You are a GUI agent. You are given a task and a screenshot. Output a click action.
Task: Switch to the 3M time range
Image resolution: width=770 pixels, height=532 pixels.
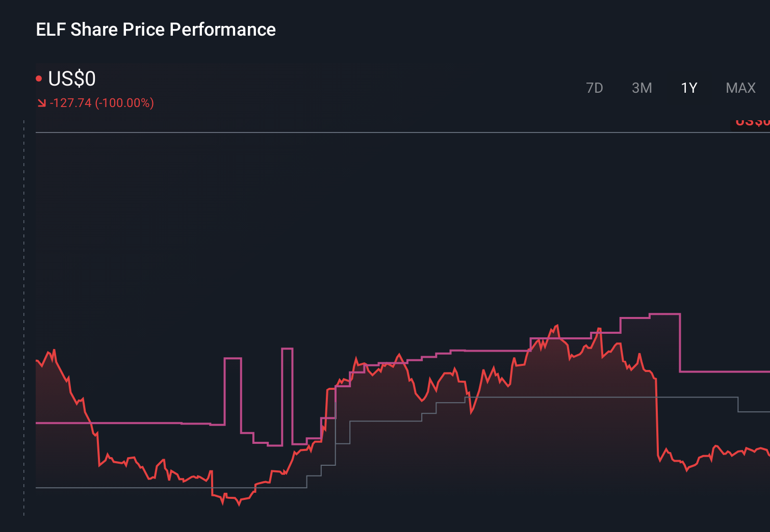tap(642, 88)
